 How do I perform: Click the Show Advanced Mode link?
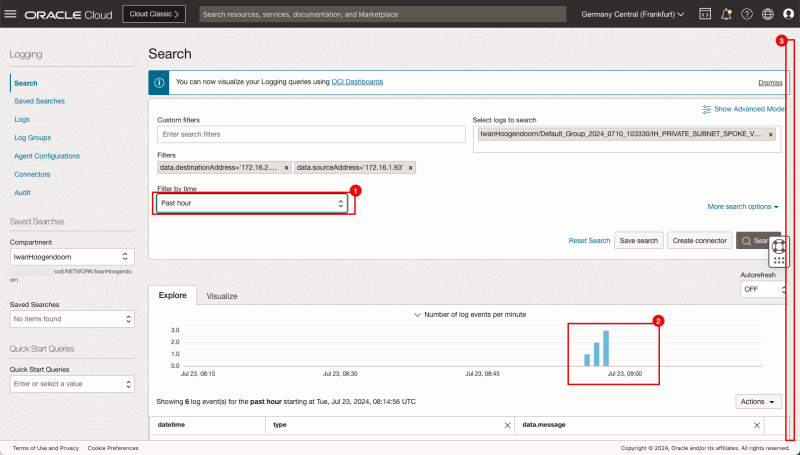coord(750,108)
